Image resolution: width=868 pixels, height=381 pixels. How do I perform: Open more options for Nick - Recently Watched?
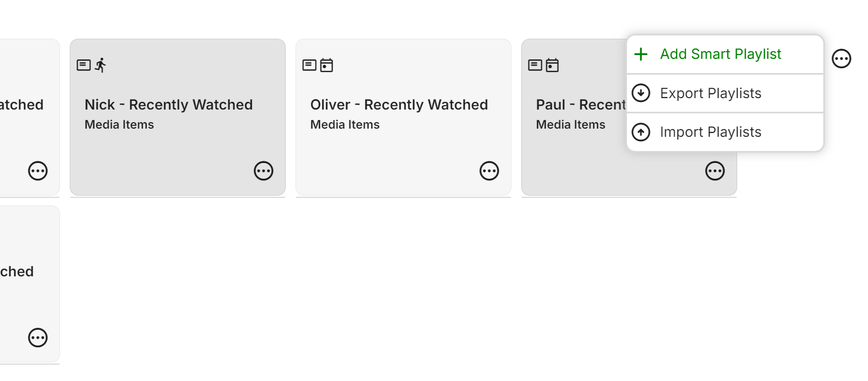pyautogui.click(x=263, y=171)
